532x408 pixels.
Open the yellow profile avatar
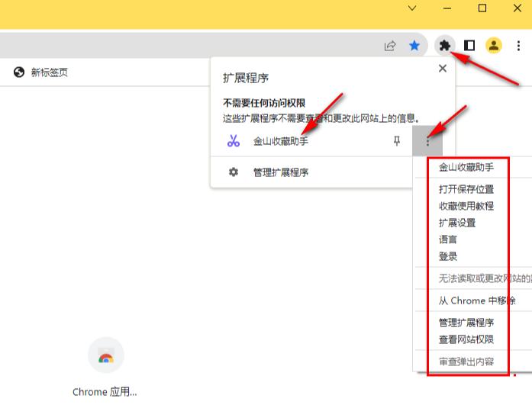click(494, 46)
